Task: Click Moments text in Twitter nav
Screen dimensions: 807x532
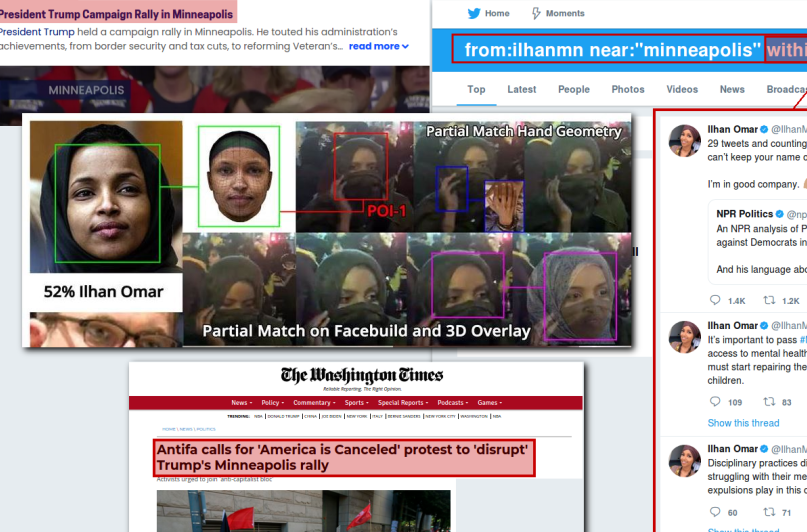Action: 565,13
